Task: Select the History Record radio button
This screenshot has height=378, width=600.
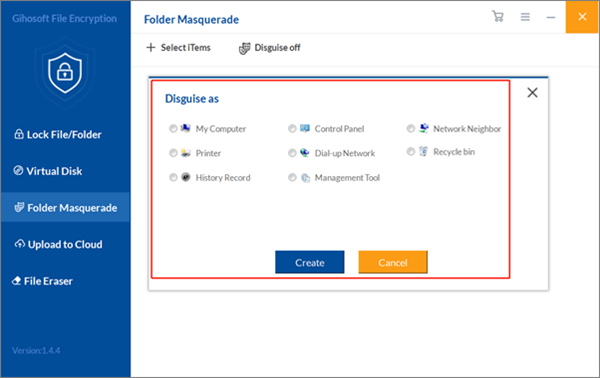Action: [173, 178]
